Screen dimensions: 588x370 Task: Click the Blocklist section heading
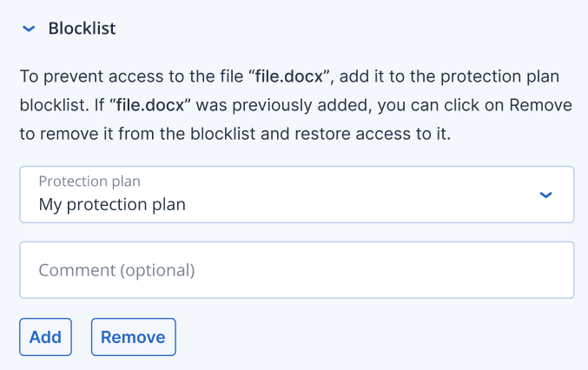coord(82,29)
